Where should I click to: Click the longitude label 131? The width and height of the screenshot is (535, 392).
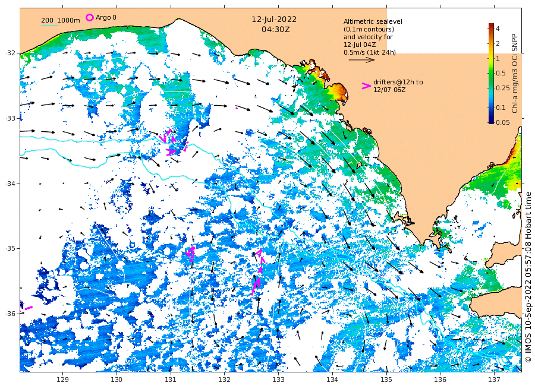171,380
